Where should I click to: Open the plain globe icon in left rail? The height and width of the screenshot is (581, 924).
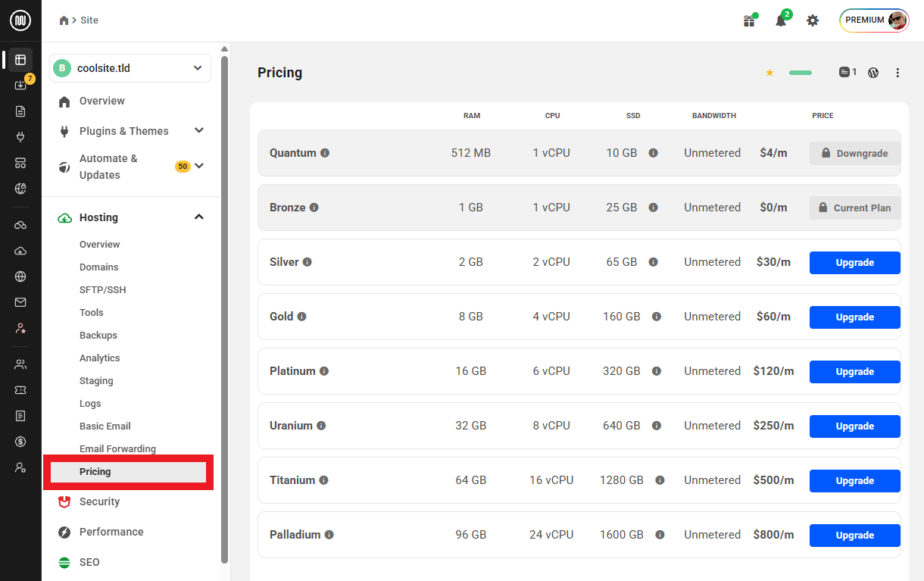(20, 276)
